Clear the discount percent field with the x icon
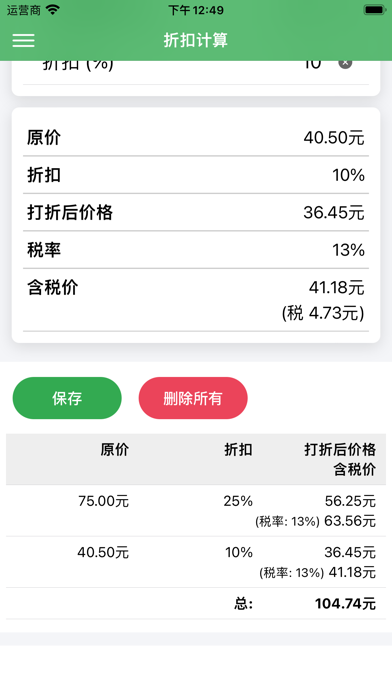This screenshot has height=696, width=392. [345, 63]
